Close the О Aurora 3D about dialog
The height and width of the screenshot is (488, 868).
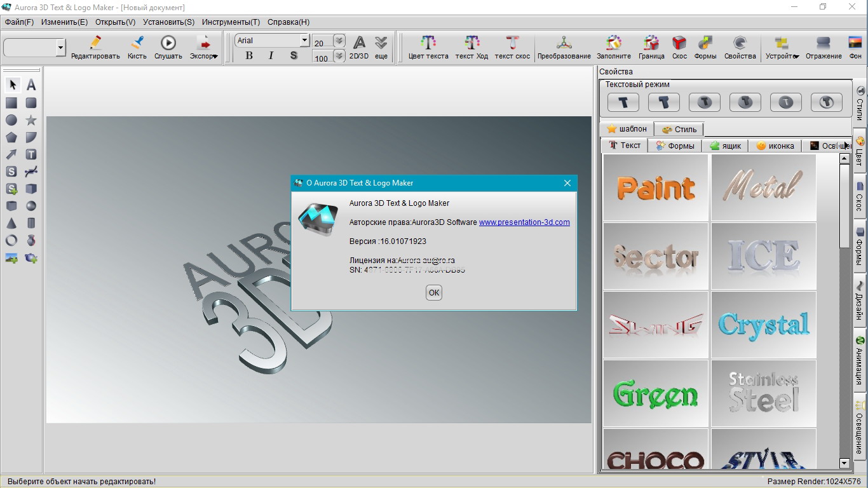click(x=567, y=183)
